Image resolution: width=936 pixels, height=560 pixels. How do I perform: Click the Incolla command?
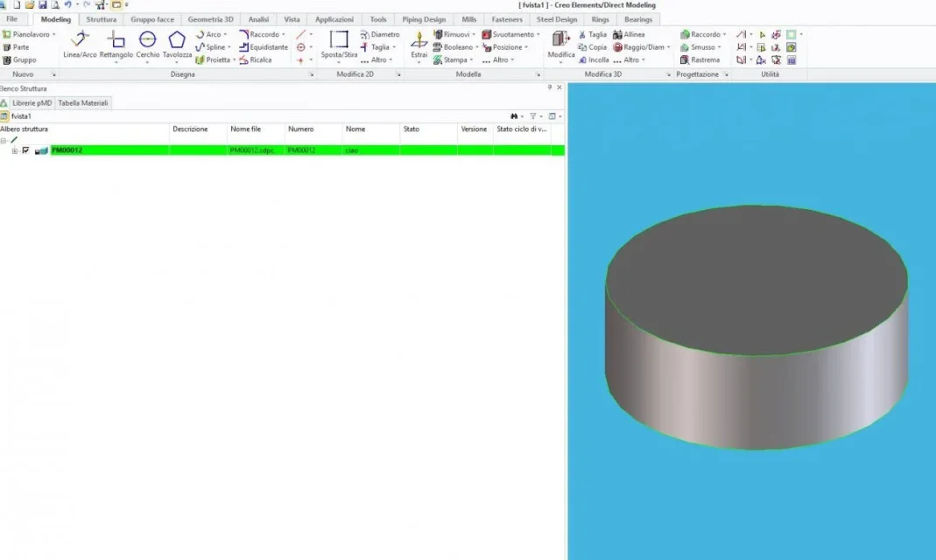tap(594, 59)
